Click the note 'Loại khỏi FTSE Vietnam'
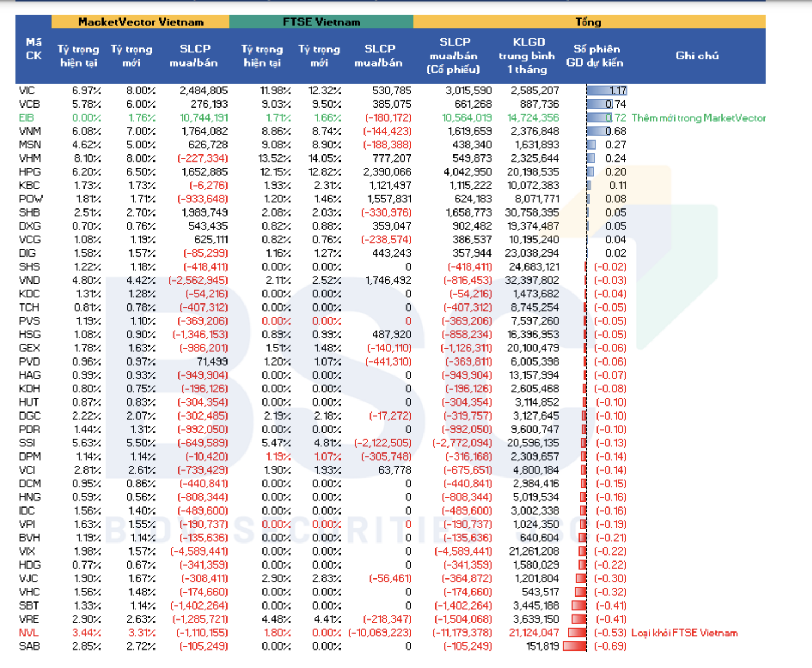The image size is (812, 668). tap(684, 633)
